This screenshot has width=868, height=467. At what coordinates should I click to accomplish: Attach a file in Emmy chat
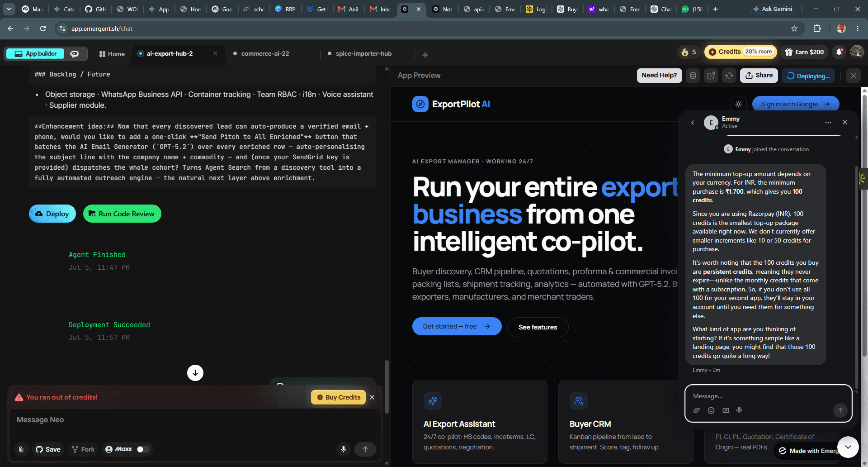pos(697,410)
